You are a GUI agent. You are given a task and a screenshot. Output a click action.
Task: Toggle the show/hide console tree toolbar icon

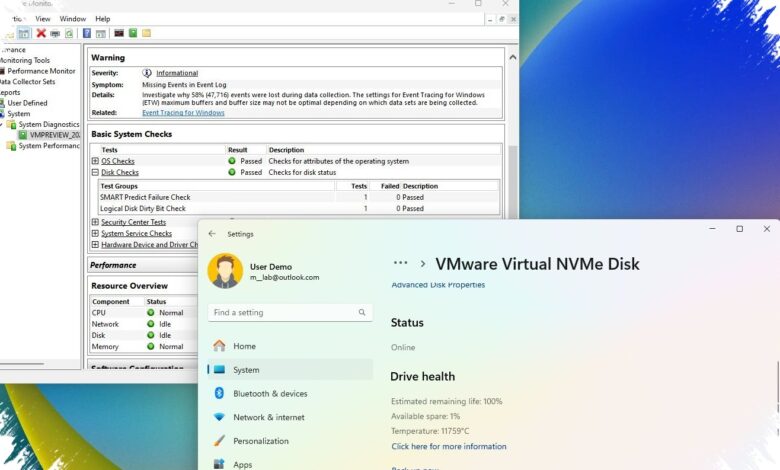click(23, 33)
